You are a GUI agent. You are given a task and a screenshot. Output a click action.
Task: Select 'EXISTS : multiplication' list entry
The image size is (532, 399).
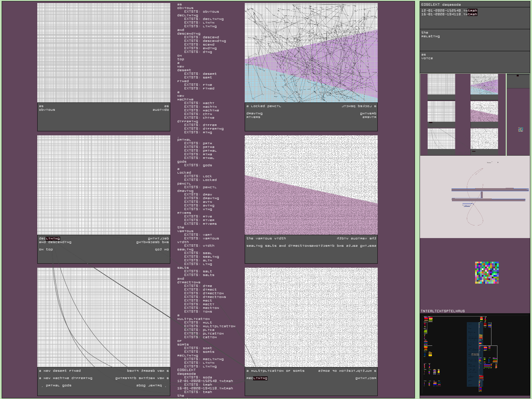pyautogui.click(x=209, y=326)
